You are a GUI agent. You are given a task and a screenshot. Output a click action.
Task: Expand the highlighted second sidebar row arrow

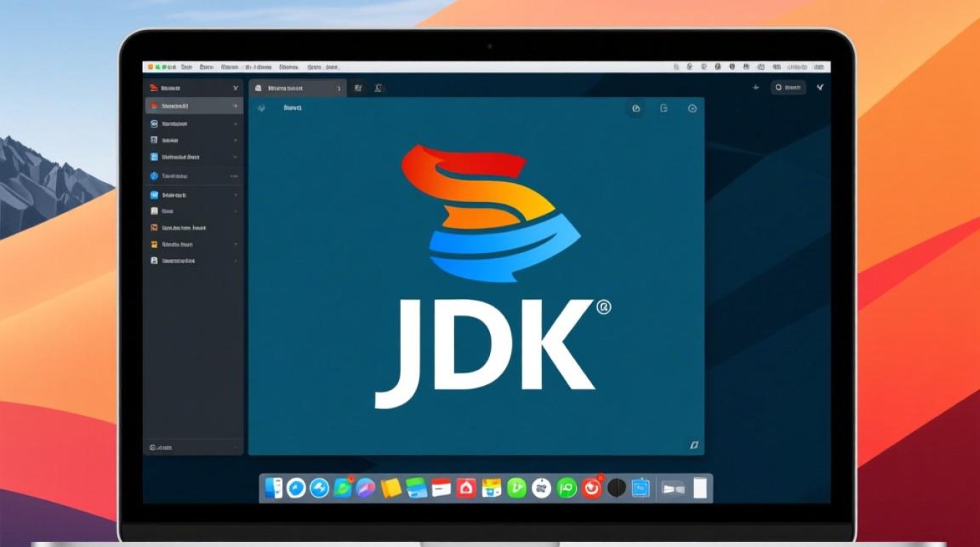tap(235, 106)
